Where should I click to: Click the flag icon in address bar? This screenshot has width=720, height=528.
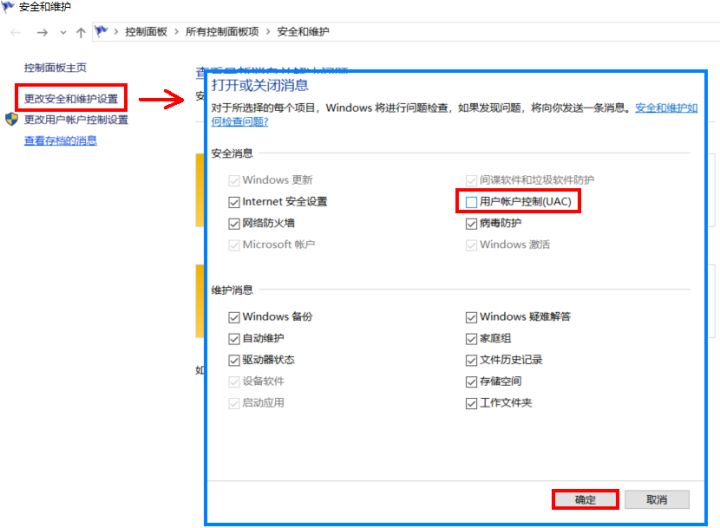point(101,32)
